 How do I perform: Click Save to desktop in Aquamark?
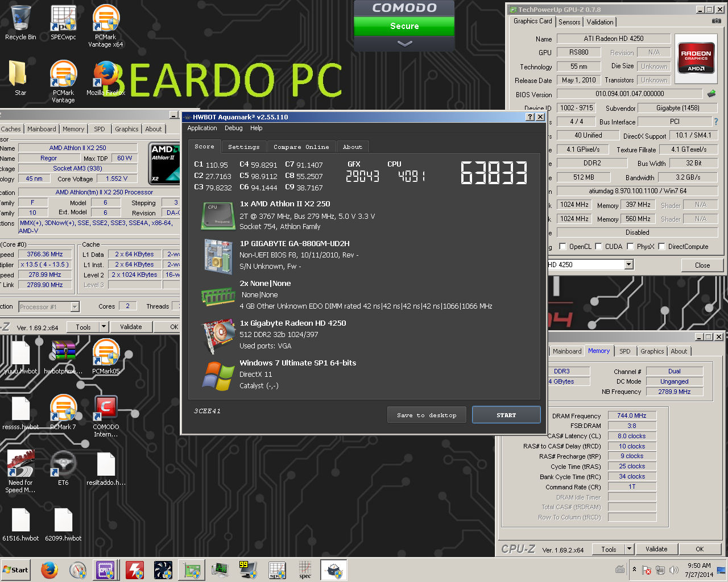(x=427, y=415)
